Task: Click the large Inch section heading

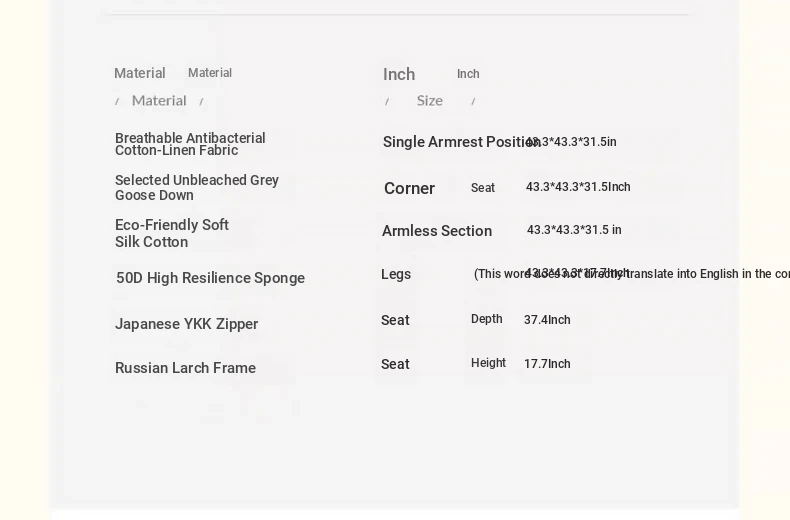Action: [x=399, y=74]
